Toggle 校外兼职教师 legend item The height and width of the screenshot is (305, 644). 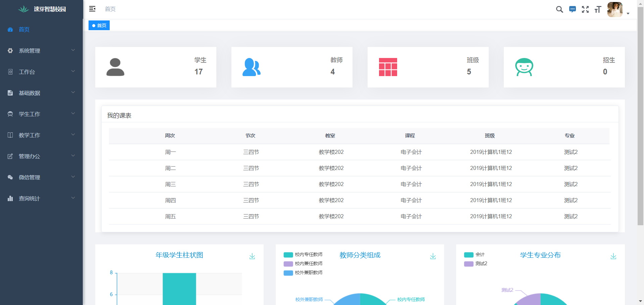tap(303, 273)
